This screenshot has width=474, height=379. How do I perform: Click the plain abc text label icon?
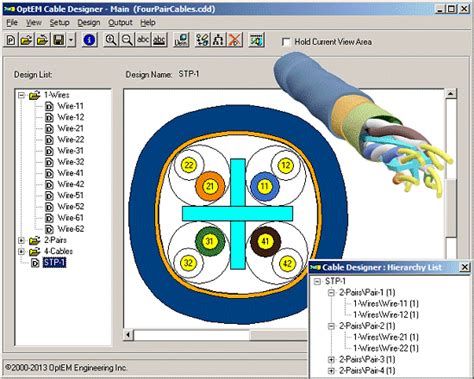click(x=143, y=40)
